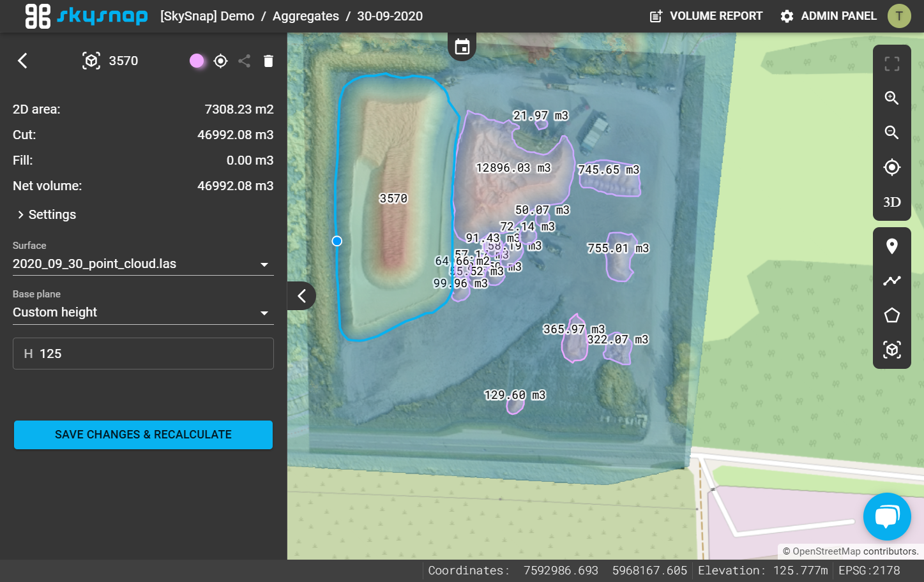This screenshot has width=924, height=582.
Task: Click the SkySnap logo
Action: [x=86, y=16]
